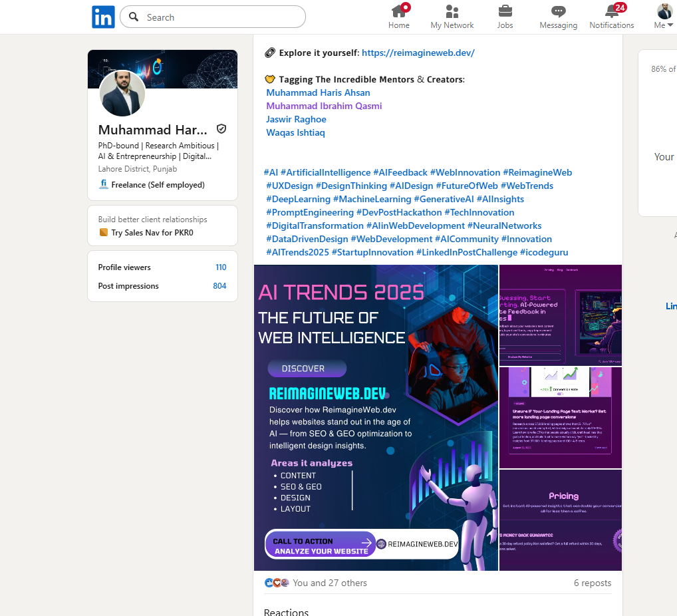
Task: Open Jaswir Raghoe mention
Action: pos(296,119)
